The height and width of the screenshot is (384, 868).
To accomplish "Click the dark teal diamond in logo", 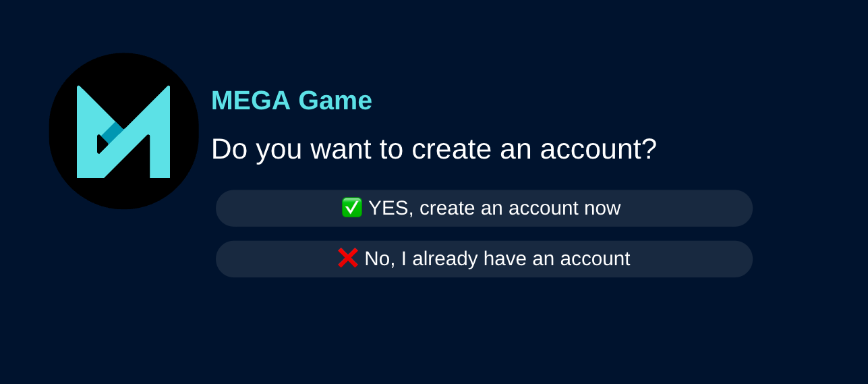I will [x=113, y=132].
